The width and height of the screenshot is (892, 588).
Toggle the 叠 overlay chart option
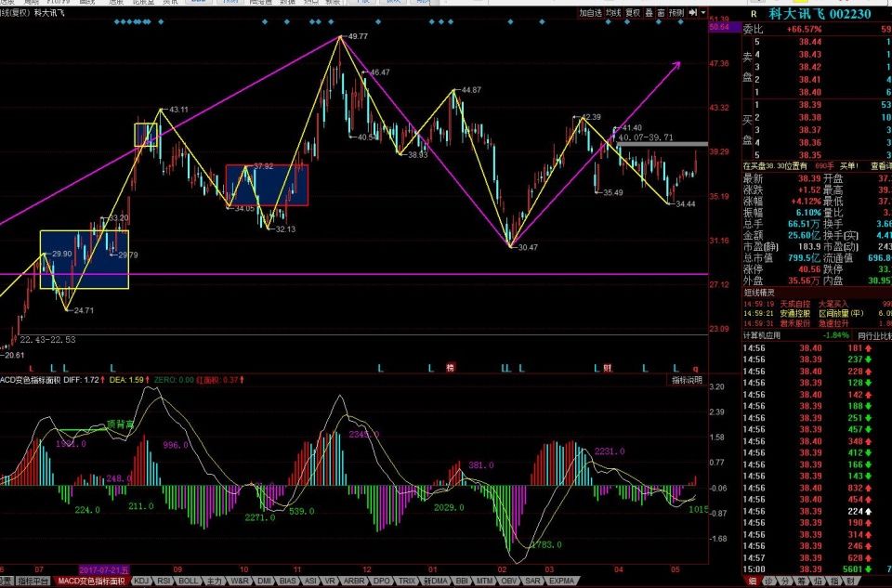[x=648, y=13]
